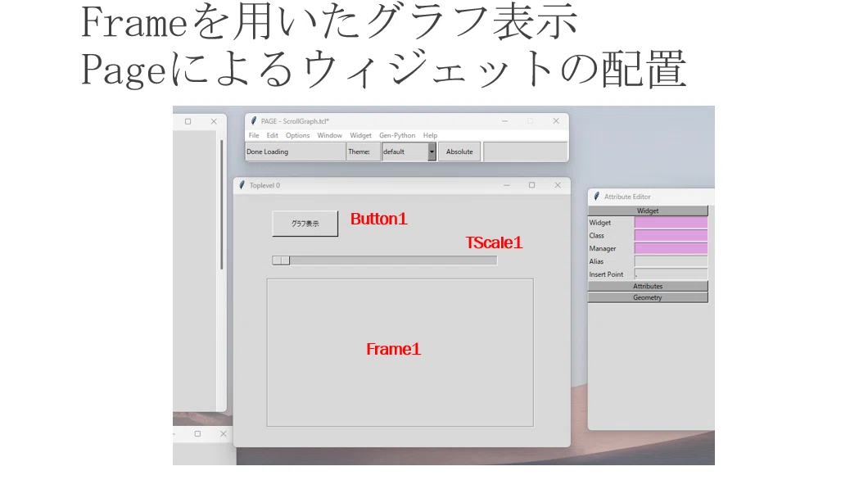
Task: Click the Absolute button
Action: coord(459,152)
